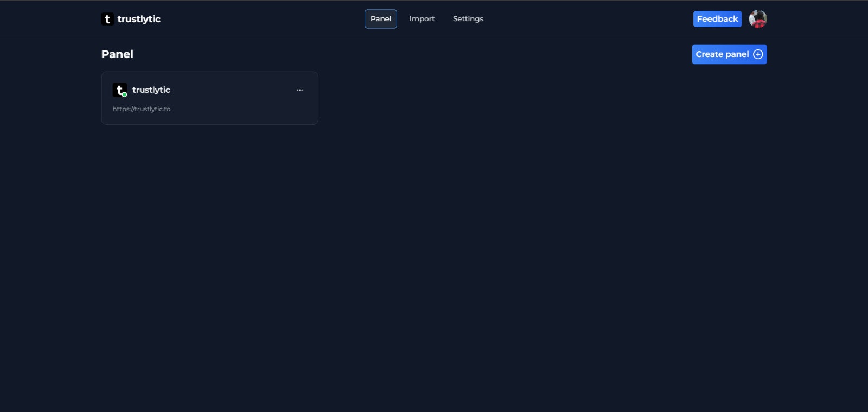Open the trustlytic card's three-dot options menu

[x=300, y=90]
